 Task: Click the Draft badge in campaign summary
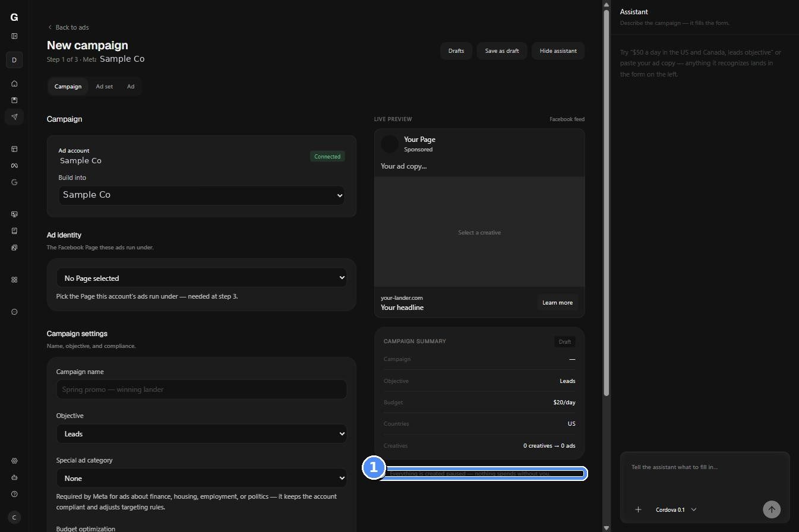[x=565, y=342]
